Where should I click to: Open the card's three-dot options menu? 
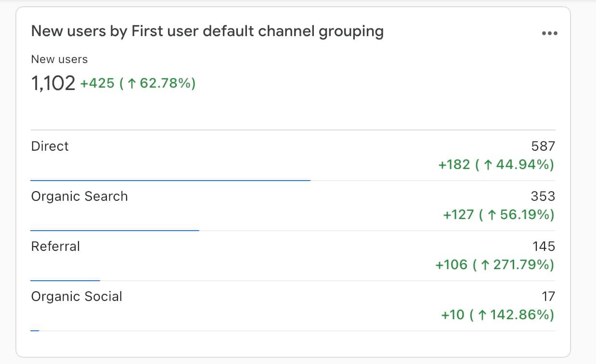[549, 33]
